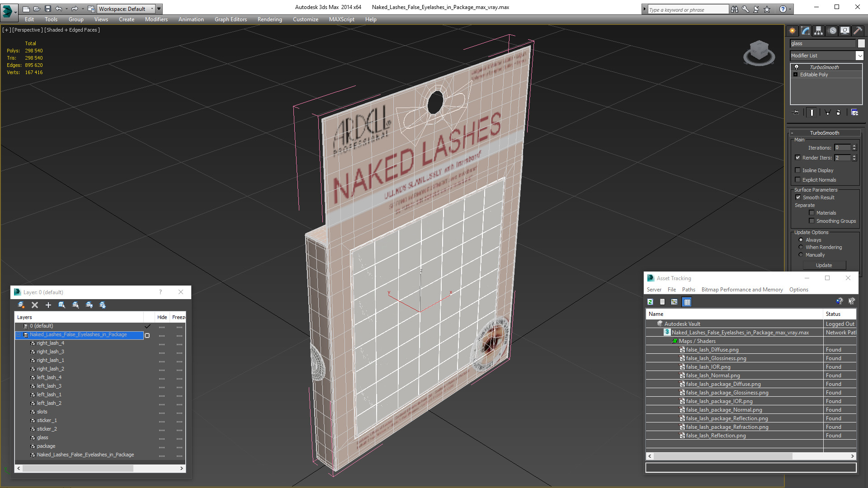The image size is (868, 488).
Task: Open the Hierarchy command panel tab
Action: pos(819,31)
